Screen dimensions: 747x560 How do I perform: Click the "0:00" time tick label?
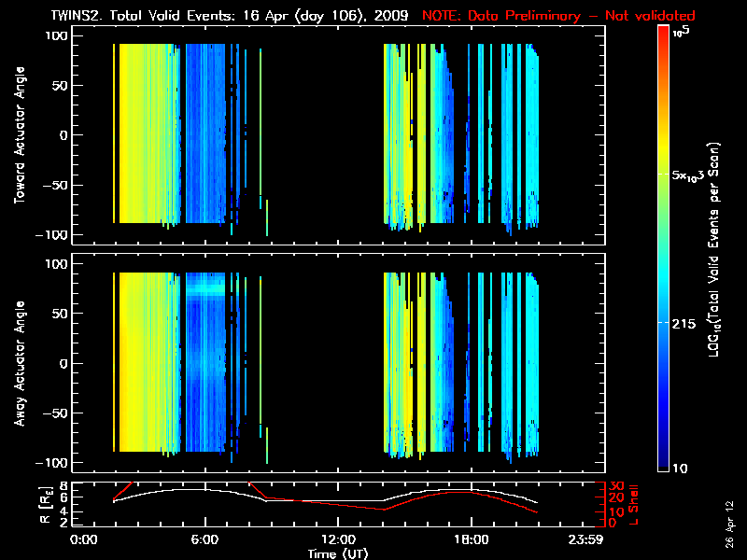tap(84, 540)
